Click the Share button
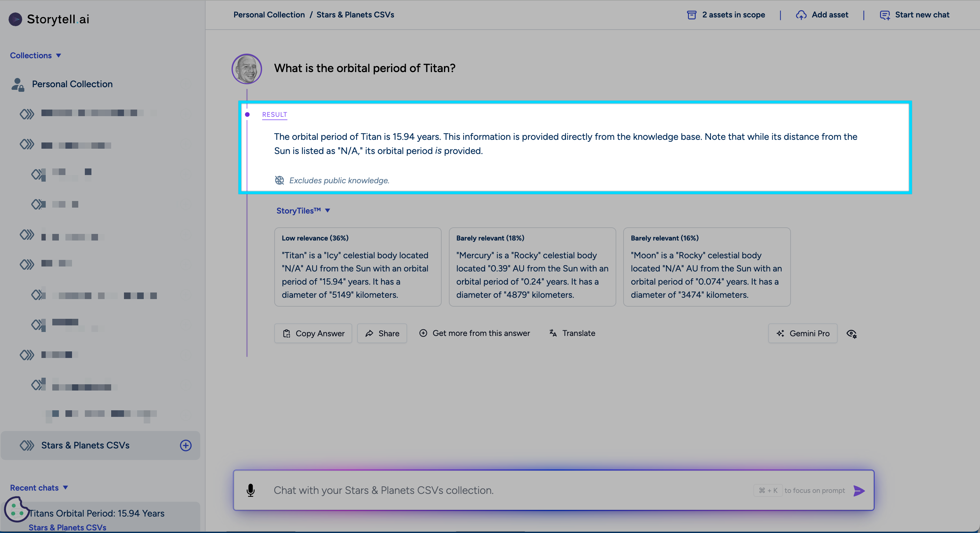 pos(382,334)
